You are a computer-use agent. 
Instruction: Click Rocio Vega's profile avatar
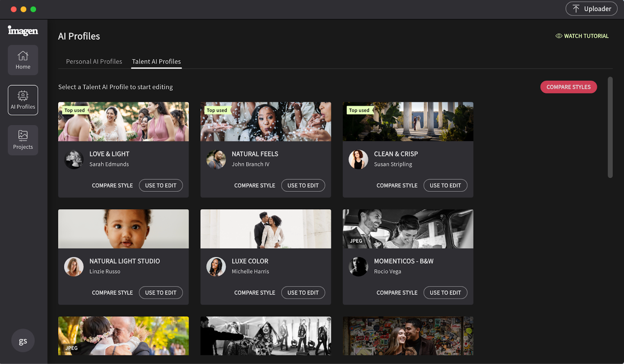358,267
